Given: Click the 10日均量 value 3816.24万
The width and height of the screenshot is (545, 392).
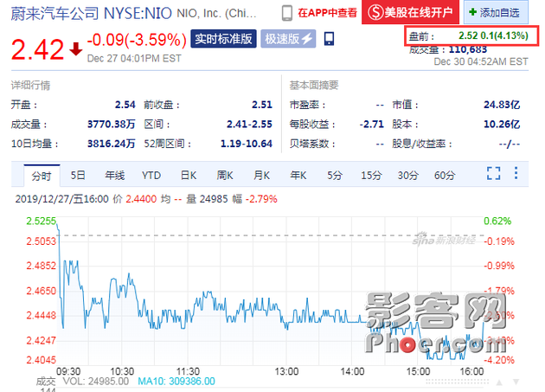Looking at the screenshot, I should (112, 144).
